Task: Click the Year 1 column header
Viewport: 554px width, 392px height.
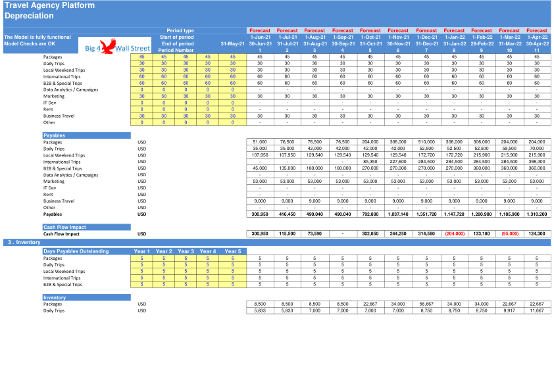Action: tap(141, 251)
